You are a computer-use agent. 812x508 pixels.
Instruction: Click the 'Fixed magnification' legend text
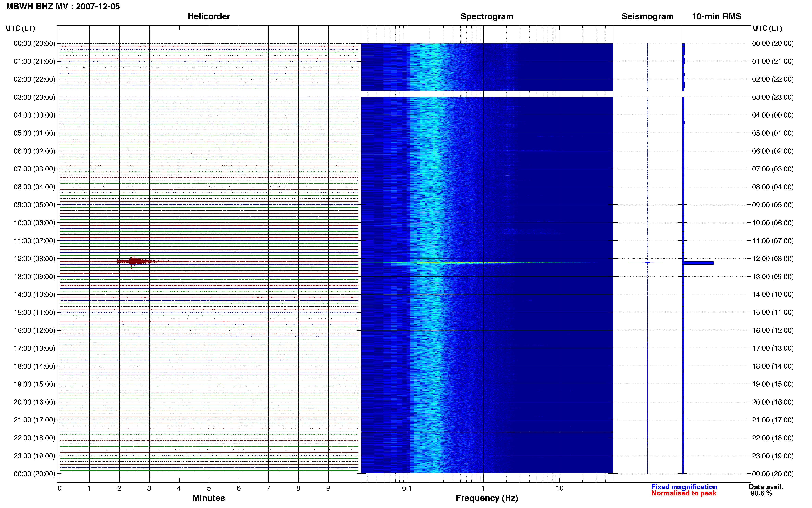684,487
